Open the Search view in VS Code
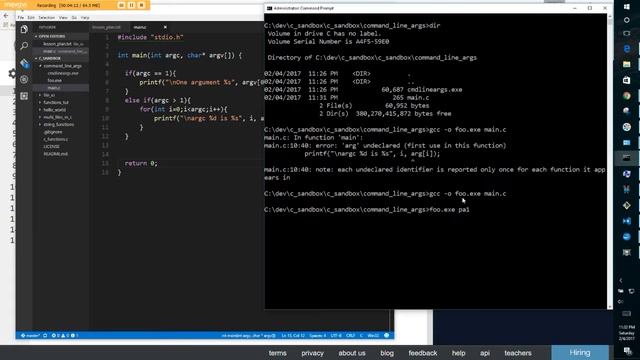 (x=24, y=46)
